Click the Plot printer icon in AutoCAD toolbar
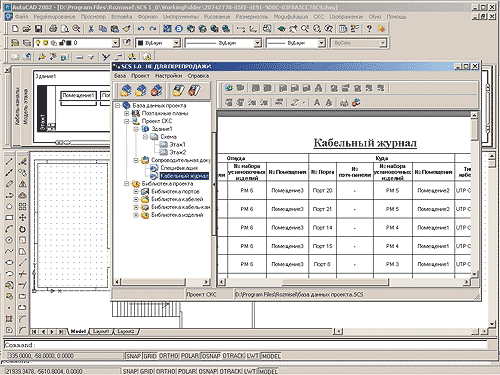Image resolution: width=500 pixels, height=375 pixels. [x=53, y=29]
